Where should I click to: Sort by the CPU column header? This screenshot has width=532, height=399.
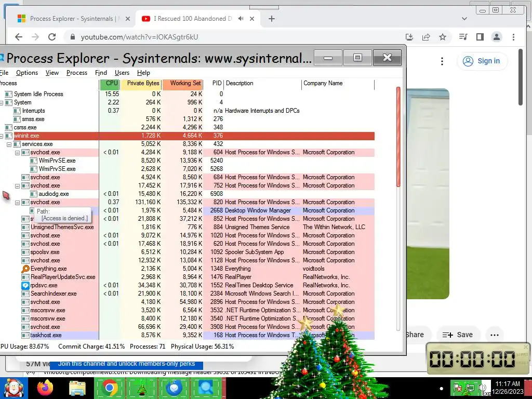[110, 84]
